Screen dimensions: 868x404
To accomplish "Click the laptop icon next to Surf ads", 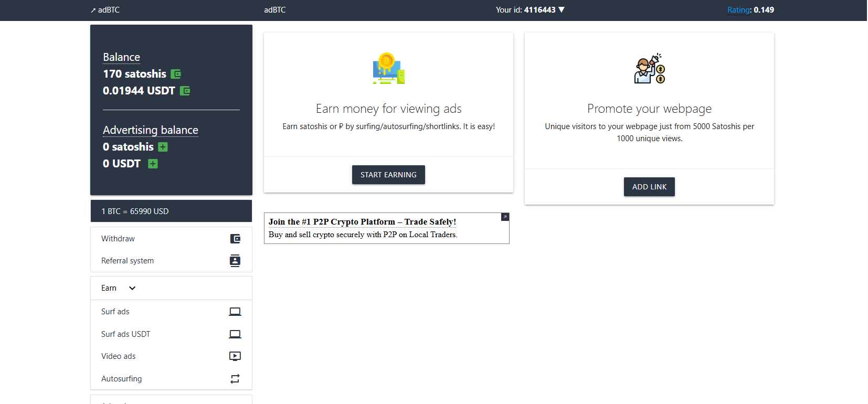I will [x=235, y=312].
